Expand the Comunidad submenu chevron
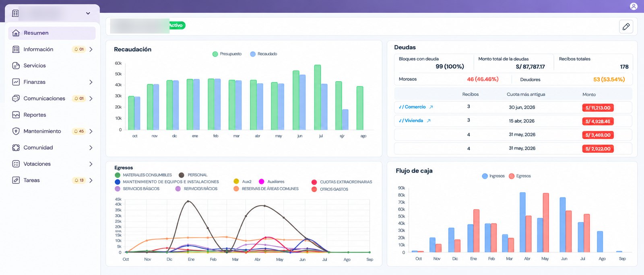Image resolution: width=644 pixels, height=275 pixels. 91,148
